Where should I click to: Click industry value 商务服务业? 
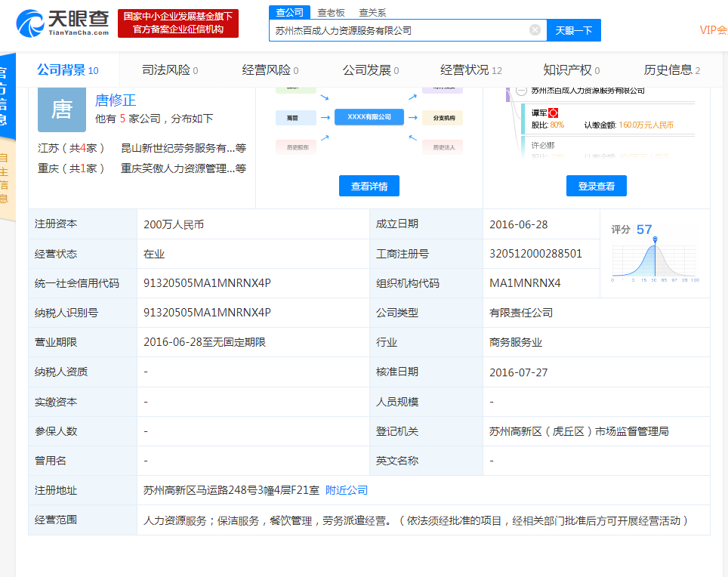point(516,342)
